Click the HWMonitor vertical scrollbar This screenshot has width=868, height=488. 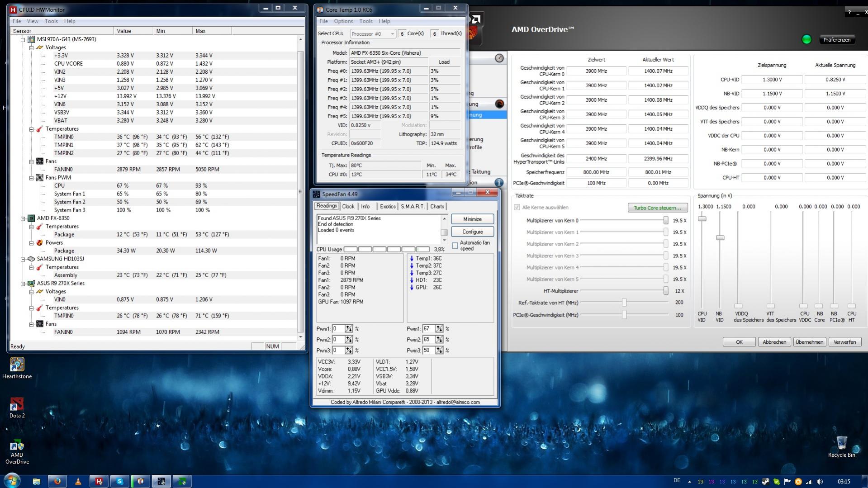300,192
